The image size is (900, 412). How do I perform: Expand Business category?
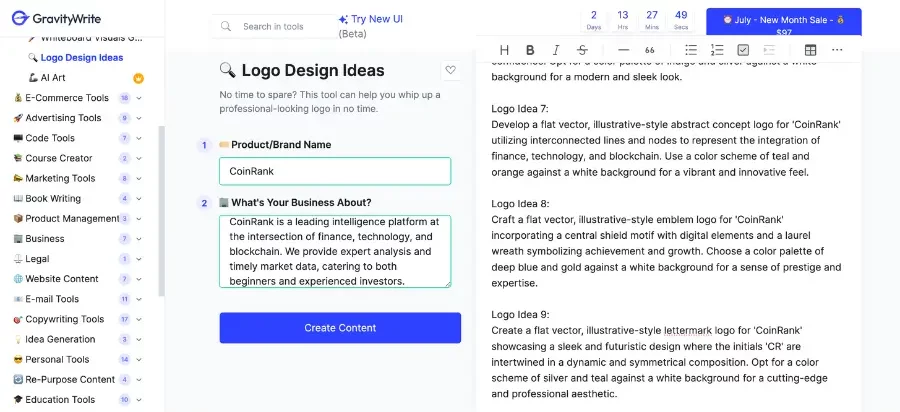[138, 239]
